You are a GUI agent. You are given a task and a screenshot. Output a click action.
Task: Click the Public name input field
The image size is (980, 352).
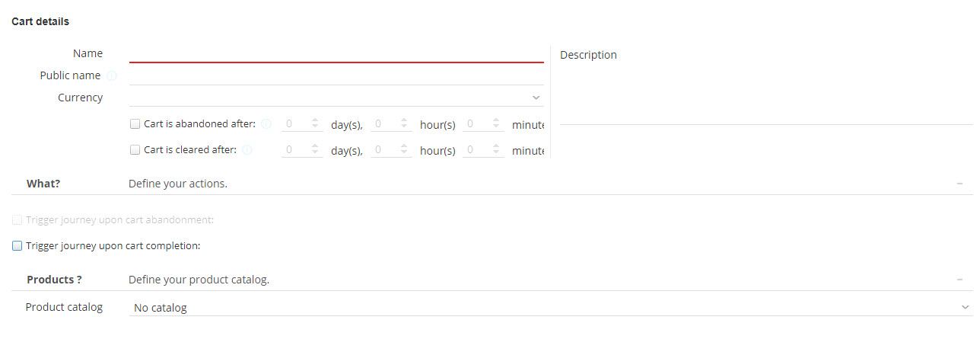pos(336,76)
